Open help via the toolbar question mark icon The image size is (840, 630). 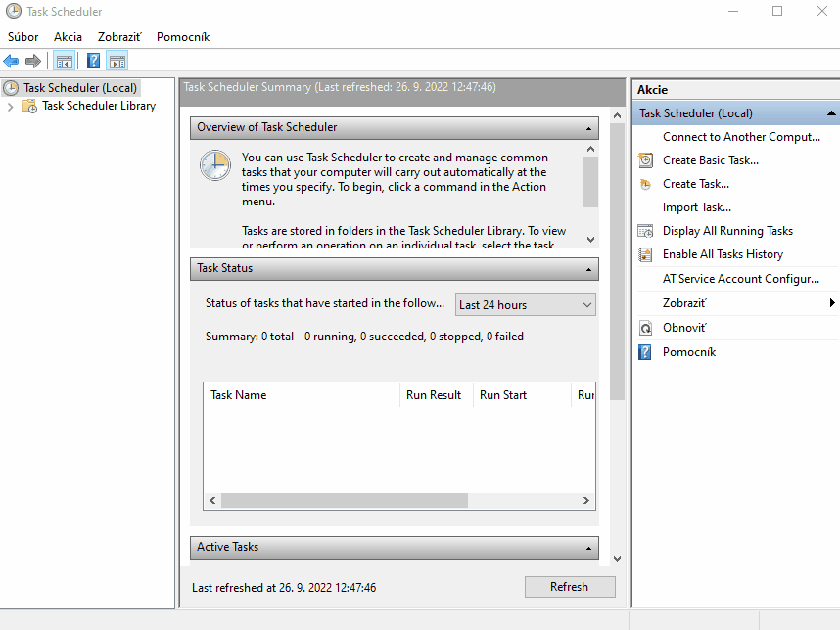pyautogui.click(x=93, y=61)
